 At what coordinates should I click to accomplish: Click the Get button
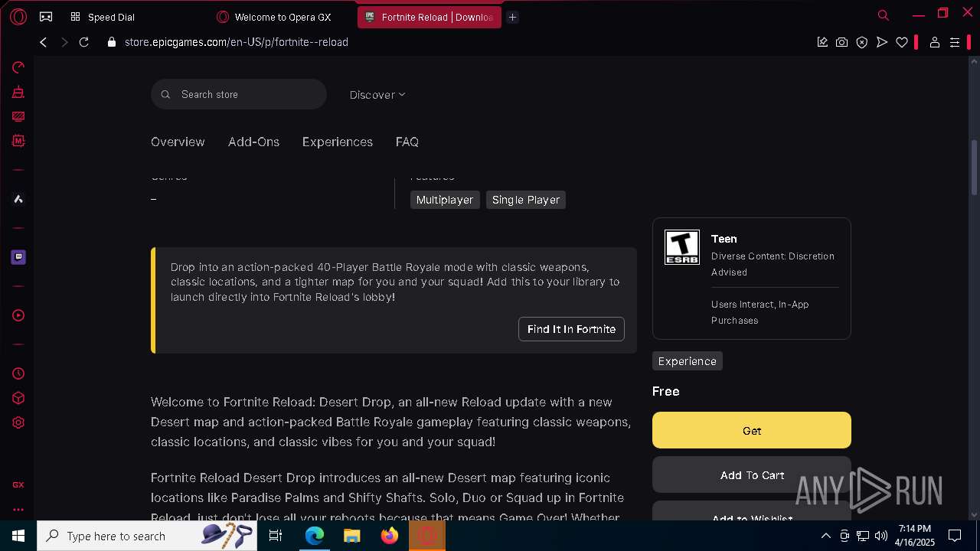752,430
